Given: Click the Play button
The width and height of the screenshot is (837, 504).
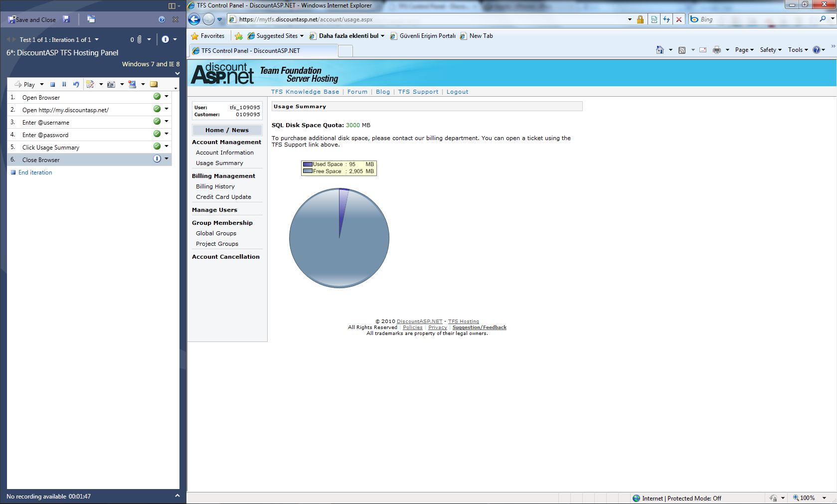Looking at the screenshot, I should 25,84.
